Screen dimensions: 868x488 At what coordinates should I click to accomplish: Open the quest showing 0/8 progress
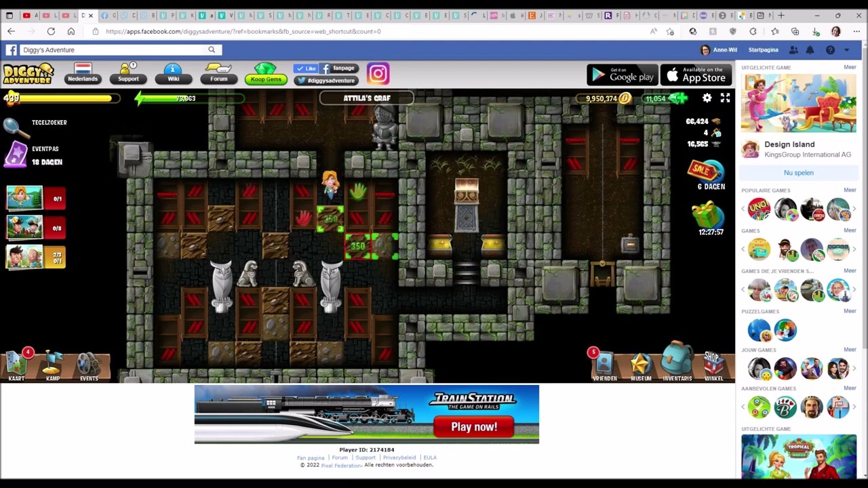click(36, 228)
